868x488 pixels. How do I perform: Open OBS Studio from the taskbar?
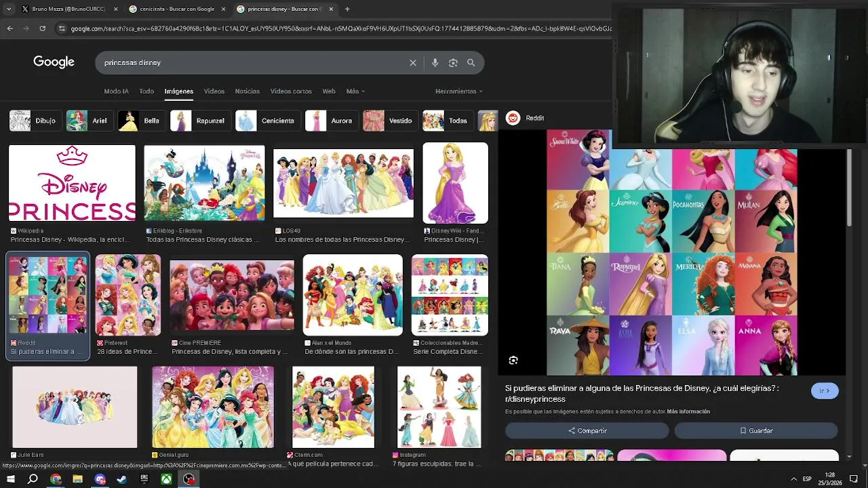tap(189, 479)
